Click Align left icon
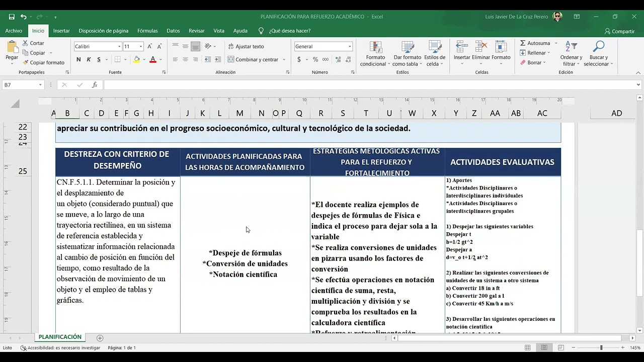Image resolution: width=644 pixels, height=362 pixels. pos(175,59)
